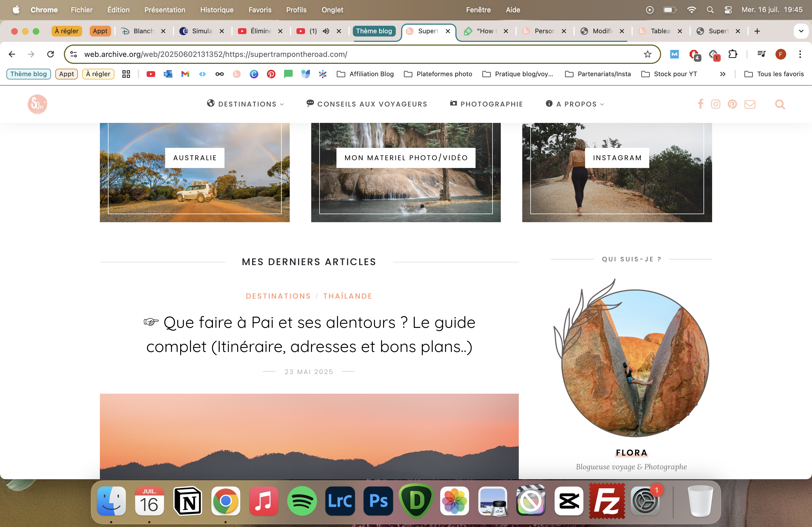Viewport: 812px width, 527px height.
Task: Expand the DESTINATIONS menu
Action: [245, 104]
